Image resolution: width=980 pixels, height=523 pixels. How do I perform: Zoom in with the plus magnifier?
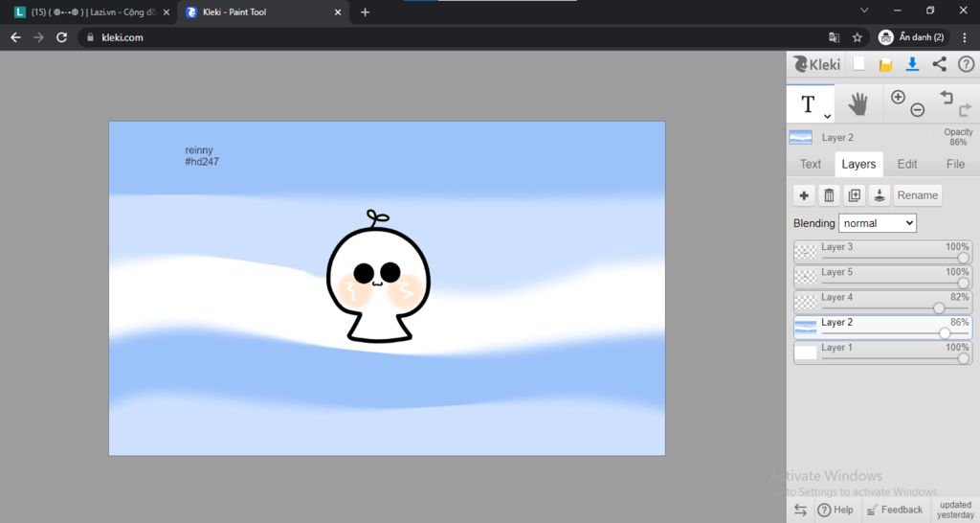pyautogui.click(x=898, y=97)
